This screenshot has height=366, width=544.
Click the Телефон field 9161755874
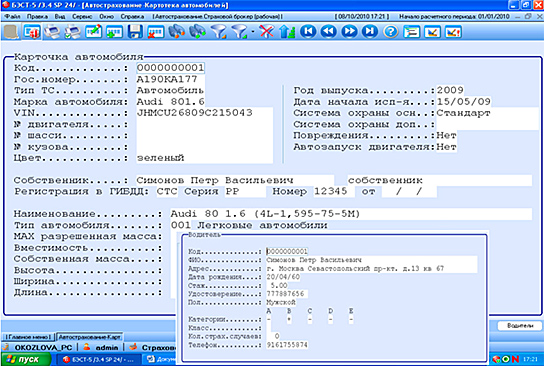287,345
